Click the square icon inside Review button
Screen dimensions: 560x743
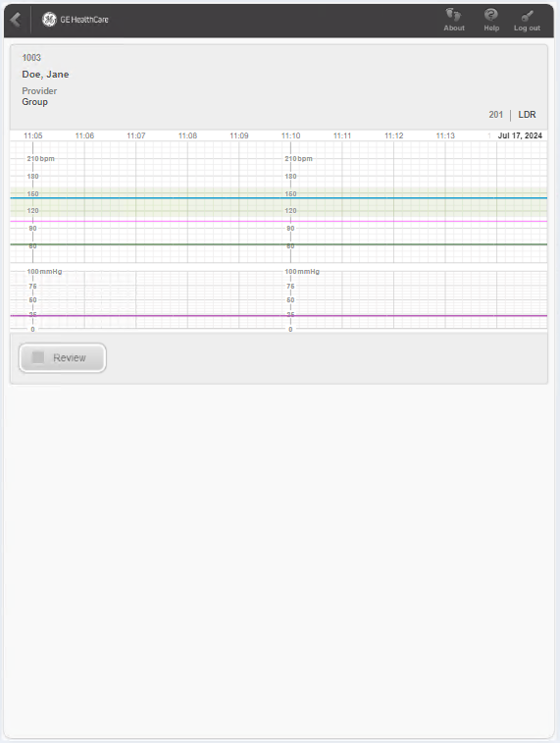(38, 357)
